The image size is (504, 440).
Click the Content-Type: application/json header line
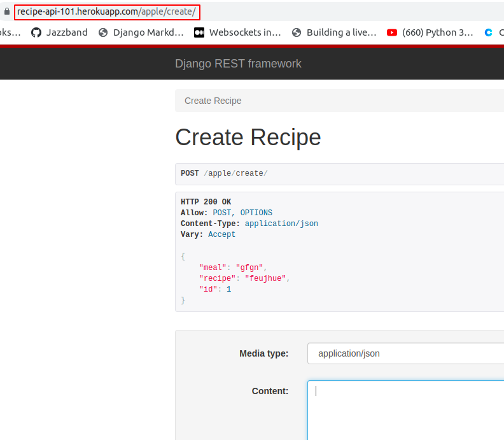(x=249, y=224)
